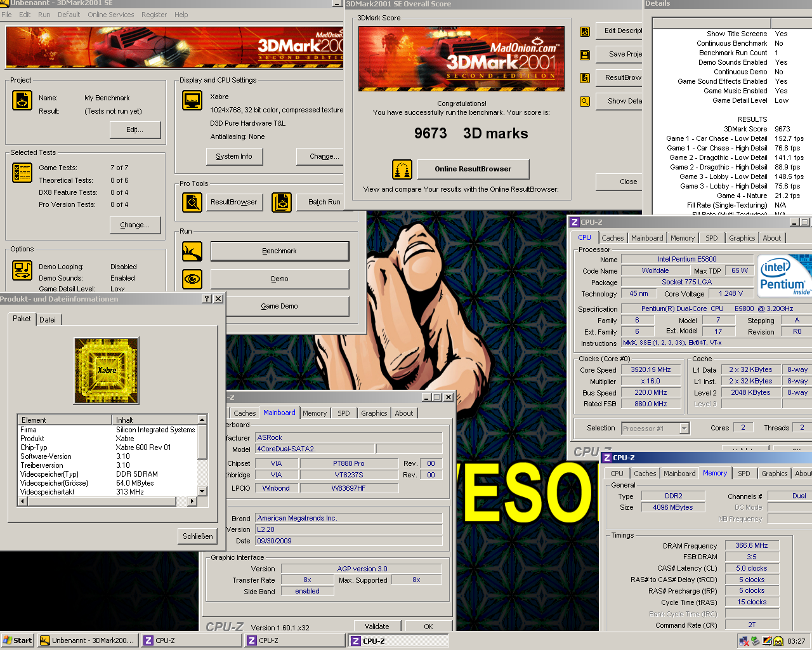The height and width of the screenshot is (650, 812).
Task: Click the Demo eye icon
Action: click(x=192, y=279)
